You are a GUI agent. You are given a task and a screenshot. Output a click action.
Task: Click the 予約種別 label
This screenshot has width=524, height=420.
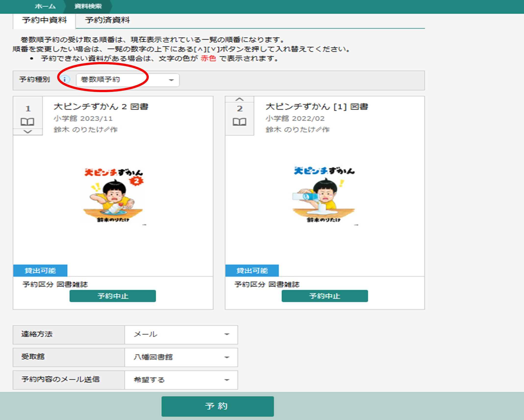(35, 79)
